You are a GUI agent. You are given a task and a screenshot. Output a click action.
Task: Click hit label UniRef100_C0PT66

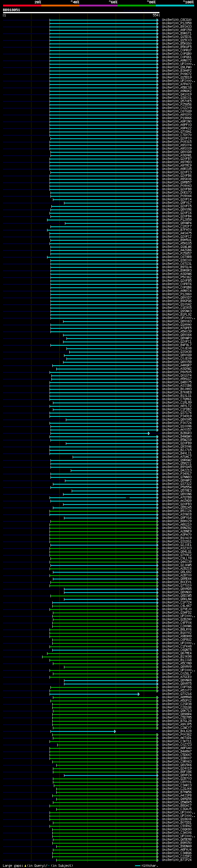[x=176, y=687]
